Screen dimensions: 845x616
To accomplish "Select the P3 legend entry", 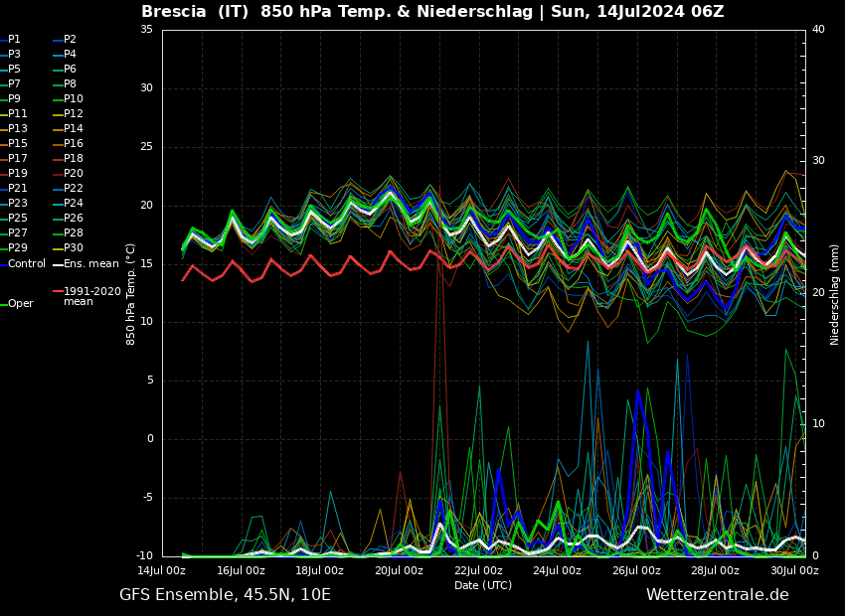I will click(14, 55).
